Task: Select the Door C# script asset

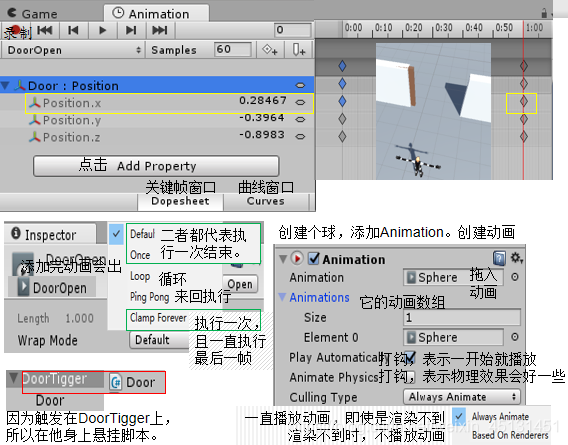Action: (133, 382)
